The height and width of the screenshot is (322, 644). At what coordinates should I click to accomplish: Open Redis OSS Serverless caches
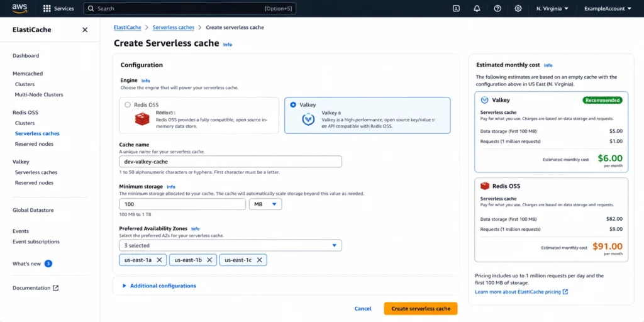37,133
